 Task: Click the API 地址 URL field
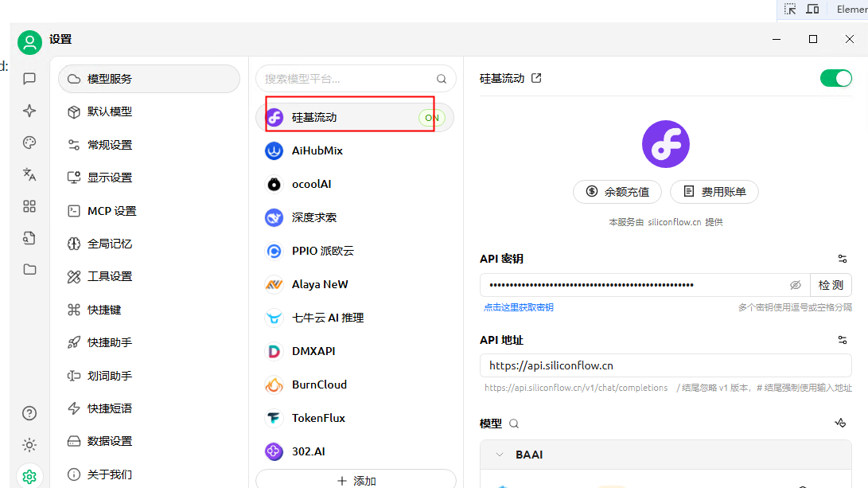(x=666, y=365)
